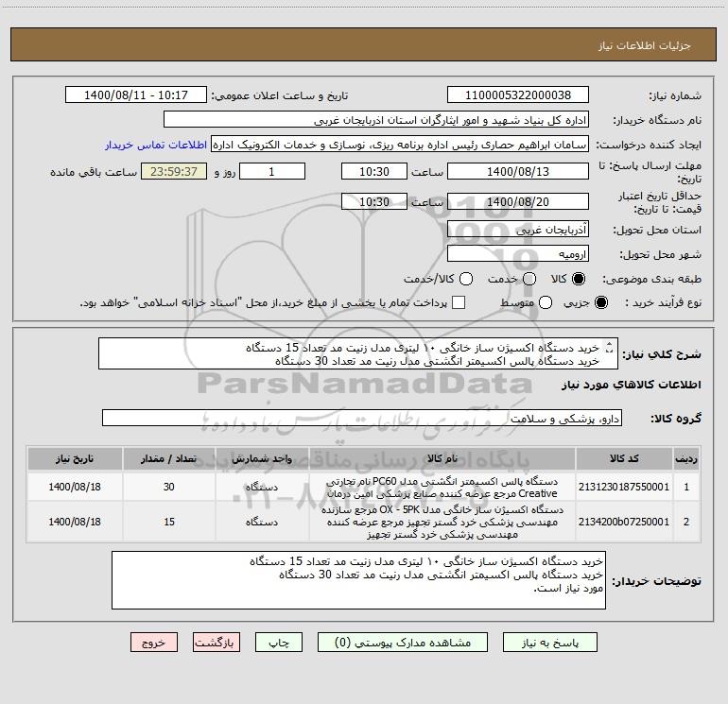Click the بازگشت back button
This screenshot has height=704, width=728.
217,643
